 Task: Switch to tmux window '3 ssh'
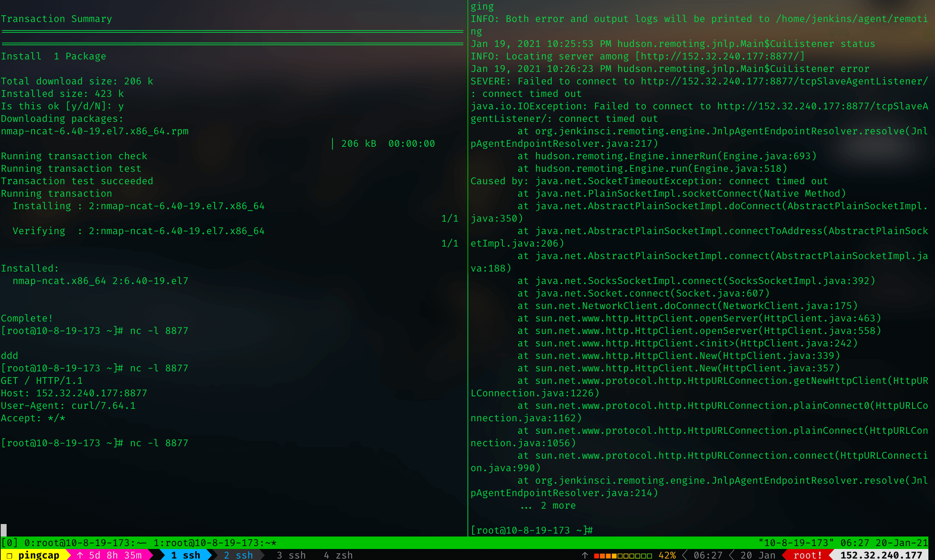(x=291, y=555)
